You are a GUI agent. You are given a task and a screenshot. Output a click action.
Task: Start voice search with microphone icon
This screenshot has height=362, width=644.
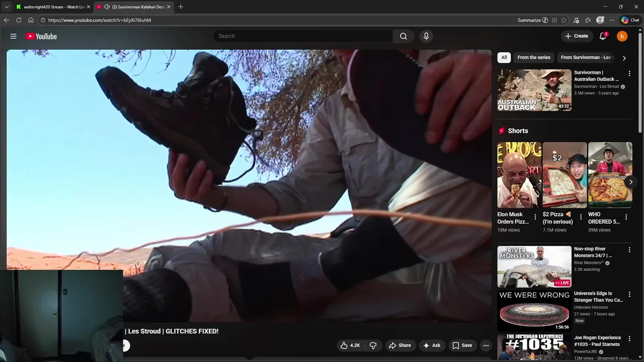click(426, 36)
